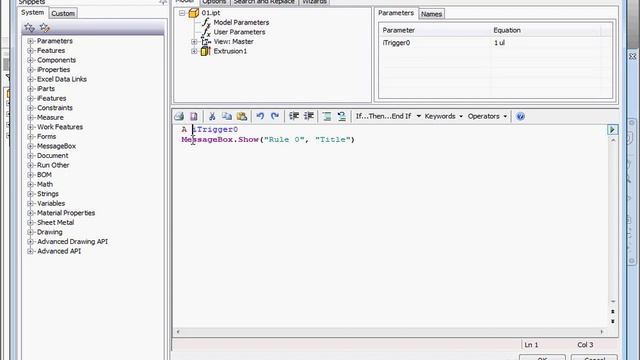Click in the MessageBox.Show code line
Image resolution: width=640 pixels, height=360 pixels.
(268, 140)
